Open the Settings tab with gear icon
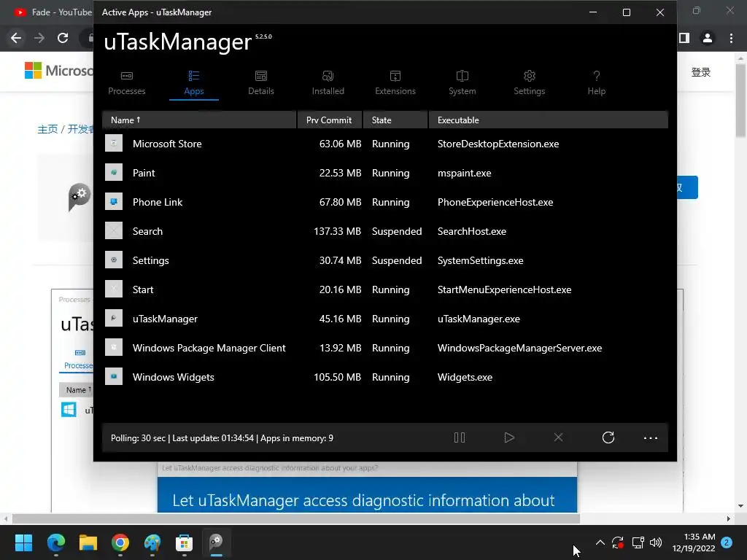This screenshot has width=747, height=560. point(530,83)
